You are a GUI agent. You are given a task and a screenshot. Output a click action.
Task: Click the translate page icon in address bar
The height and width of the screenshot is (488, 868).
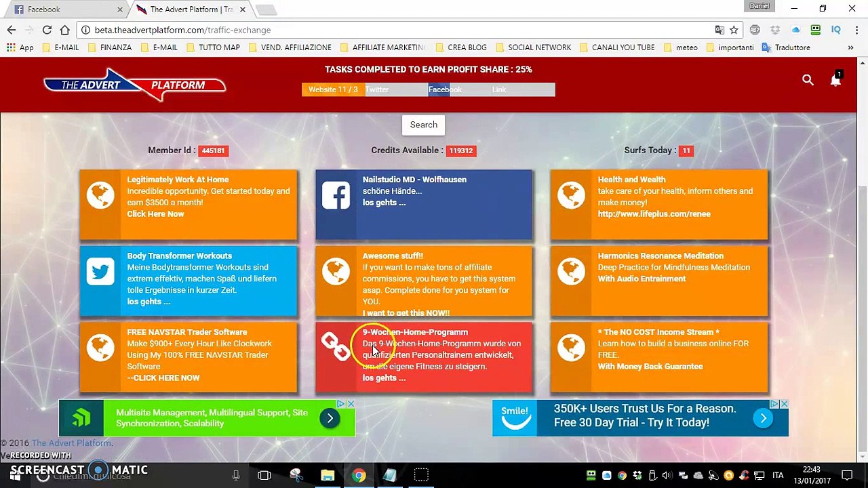(719, 30)
